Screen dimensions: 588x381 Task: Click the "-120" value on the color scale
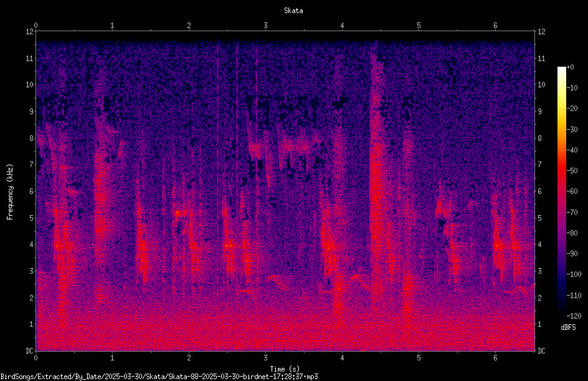pyautogui.click(x=574, y=316)
